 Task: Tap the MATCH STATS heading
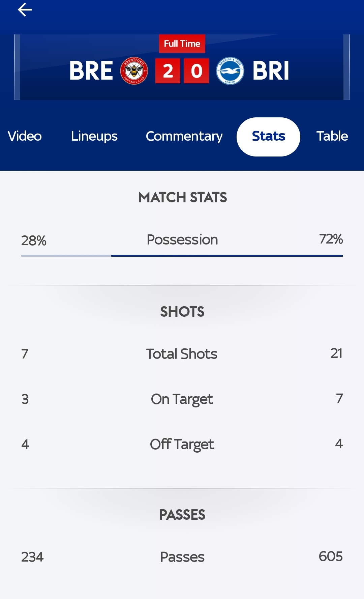point(182,197)
